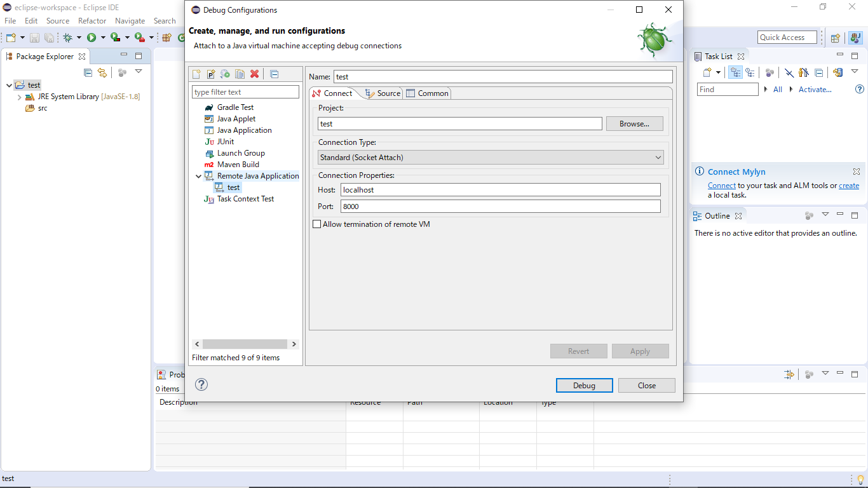Click the Debug button

click(x=584, y=386)
